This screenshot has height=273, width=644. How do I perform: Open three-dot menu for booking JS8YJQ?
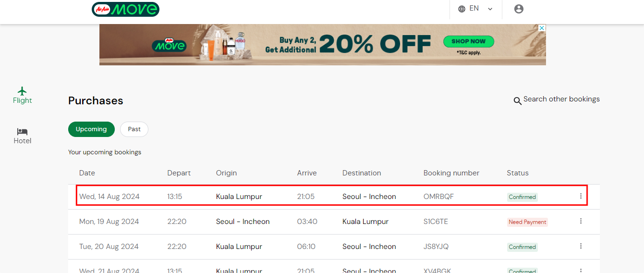pos(581,246)
